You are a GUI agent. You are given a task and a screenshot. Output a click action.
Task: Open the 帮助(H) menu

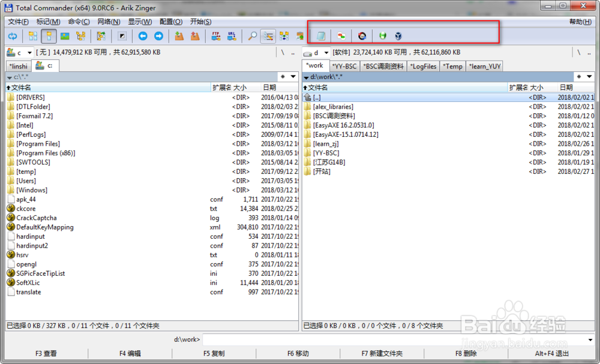point(580,22)
